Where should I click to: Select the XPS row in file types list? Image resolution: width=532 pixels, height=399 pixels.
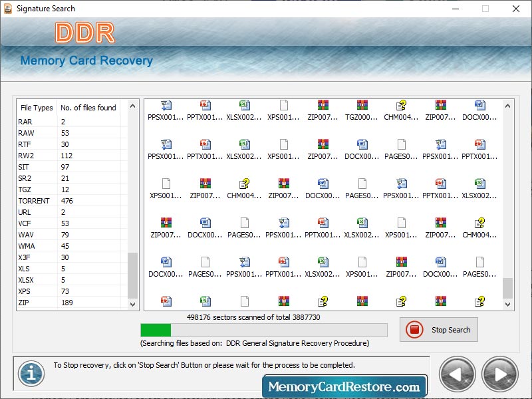(x=72, y=291)
